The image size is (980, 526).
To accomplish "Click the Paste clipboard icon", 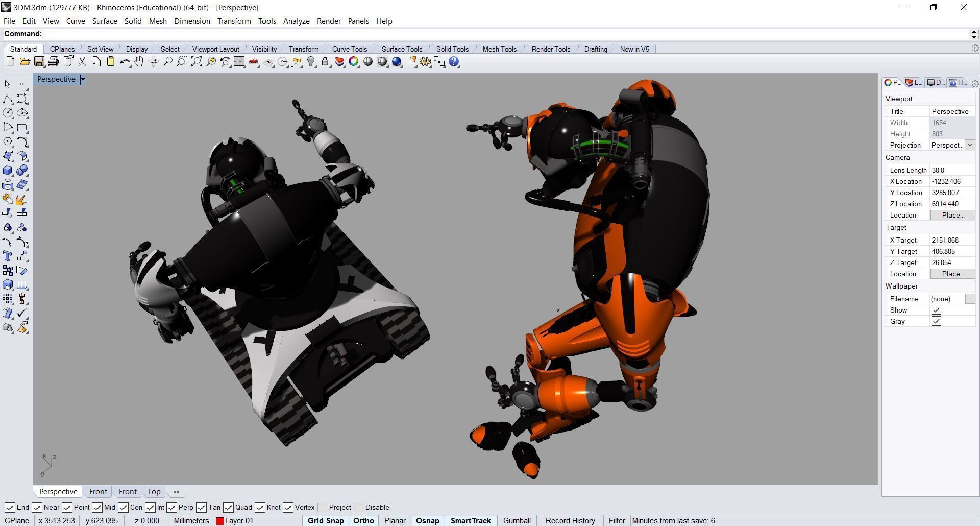I will click(x=111, y=62).
